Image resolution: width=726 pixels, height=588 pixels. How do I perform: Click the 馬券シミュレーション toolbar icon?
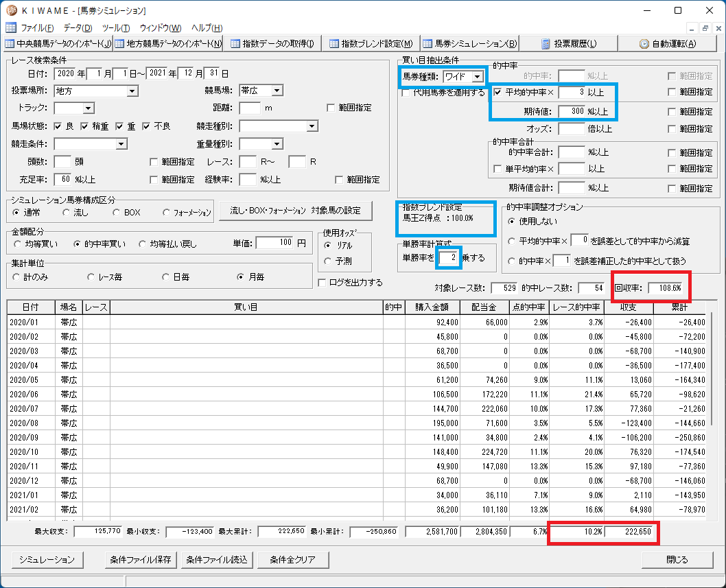pos(428,43)
